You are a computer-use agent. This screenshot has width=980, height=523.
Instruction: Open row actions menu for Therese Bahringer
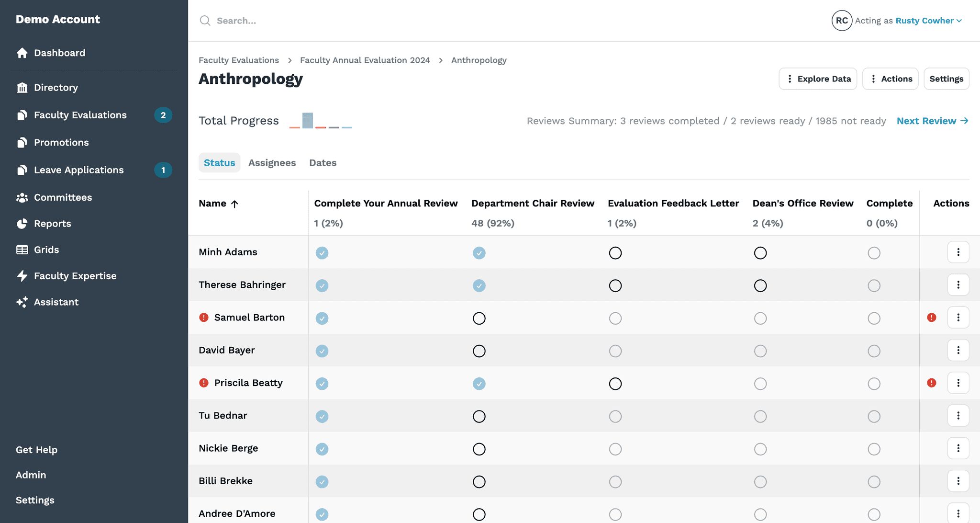pos(958,285)
